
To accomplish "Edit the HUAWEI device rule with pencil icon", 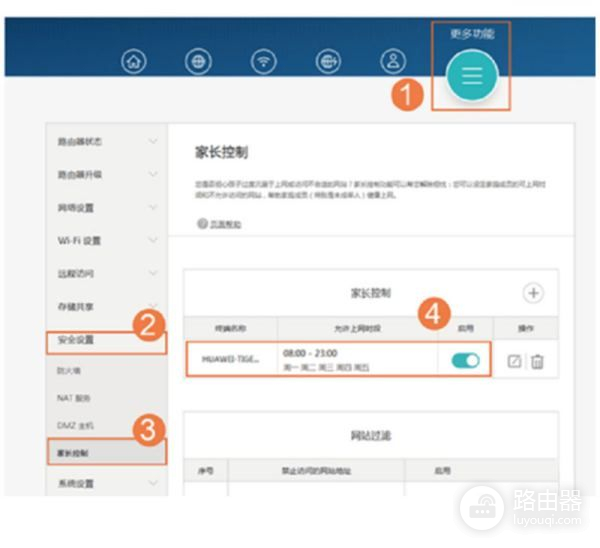I will pyautogui.click(x=514, y=361).
